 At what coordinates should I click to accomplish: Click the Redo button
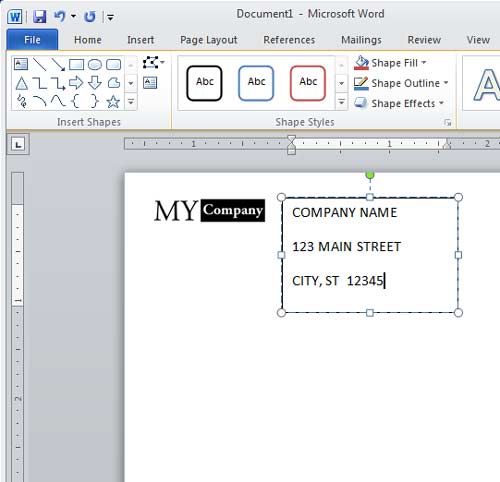coord(89,16)
